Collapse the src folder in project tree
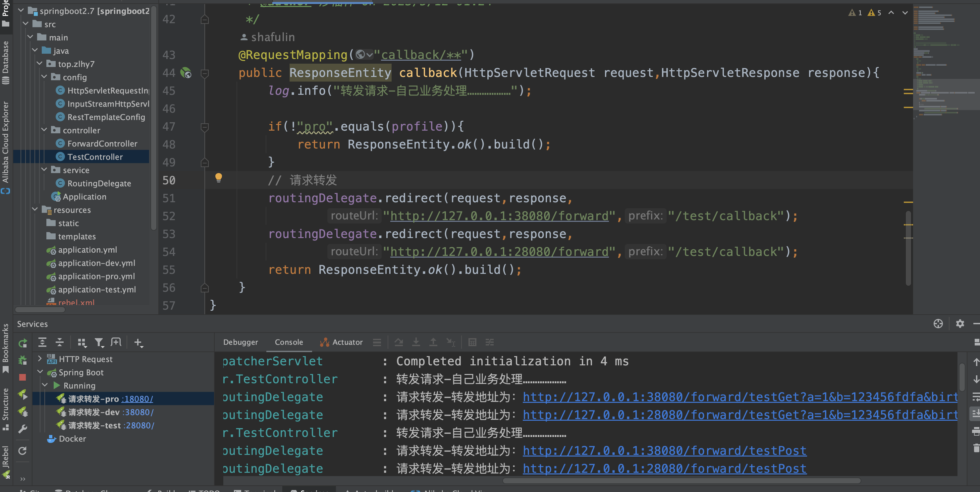 (x=26, y=24)
